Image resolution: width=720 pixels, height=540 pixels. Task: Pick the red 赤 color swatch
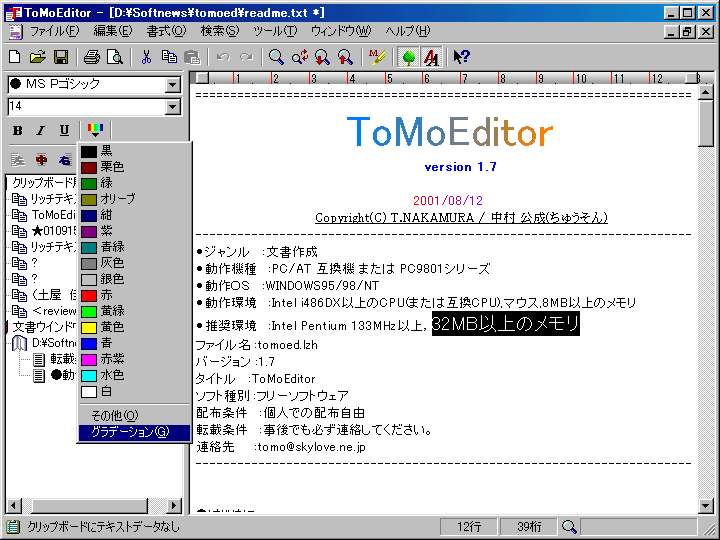pyautogui.click(x=89, y=296)
